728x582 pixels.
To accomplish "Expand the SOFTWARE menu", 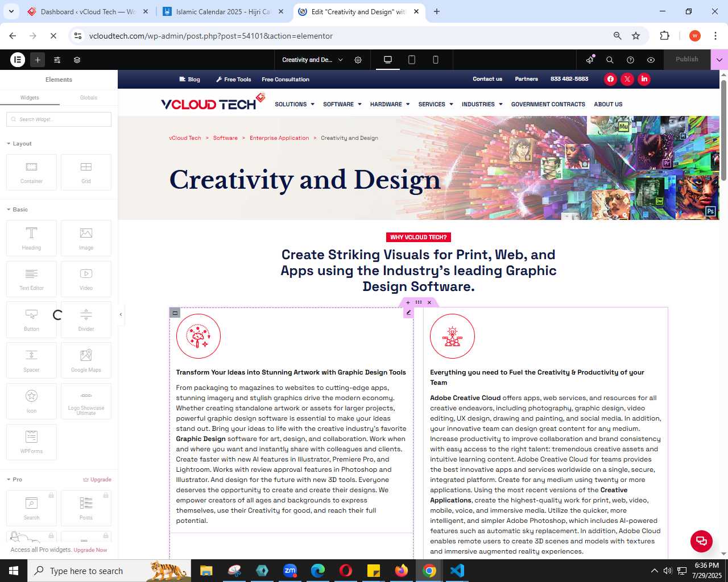I will (x=342, y=105).
